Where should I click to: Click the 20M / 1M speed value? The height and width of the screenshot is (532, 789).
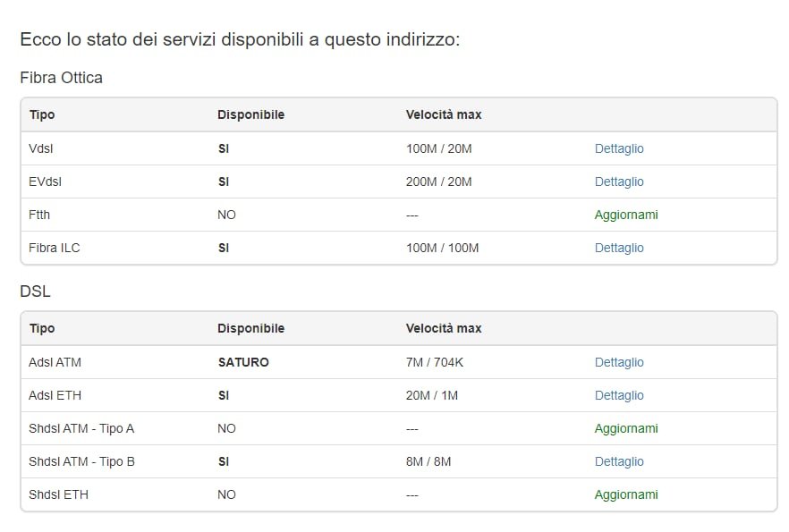coord(432,396)
